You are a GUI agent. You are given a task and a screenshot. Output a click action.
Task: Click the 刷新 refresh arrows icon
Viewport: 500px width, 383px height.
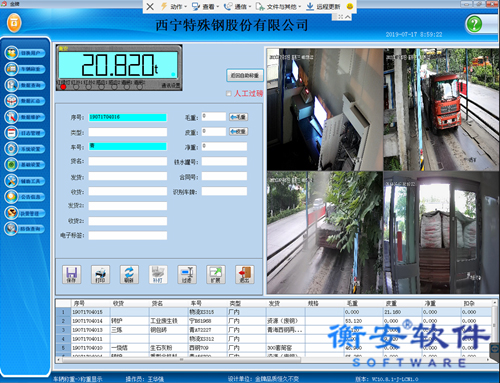pos(129,275)
